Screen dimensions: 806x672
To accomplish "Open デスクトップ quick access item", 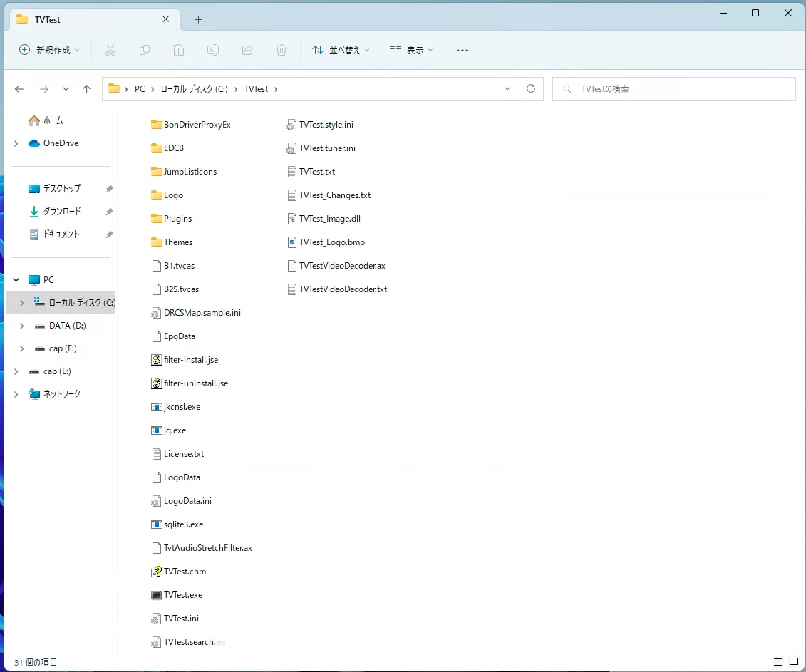I will point(62,189).
